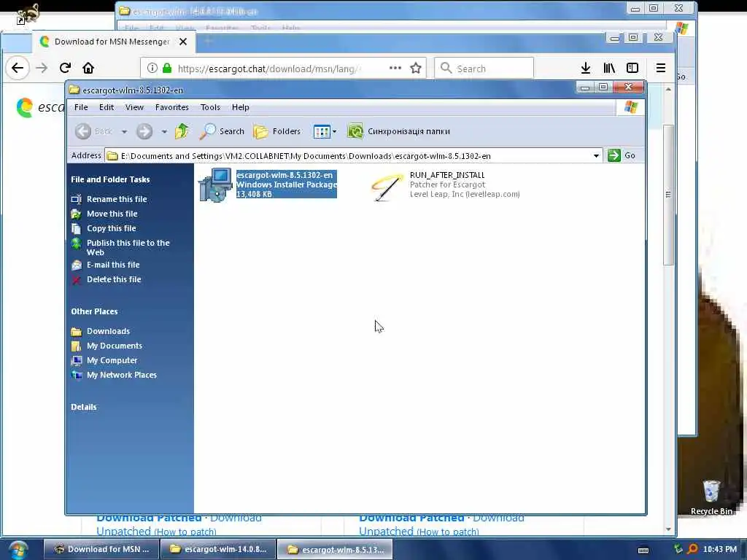
Task: Click the escargot-wlm-8.5.1302-en file name
Action: click(285, 175)
